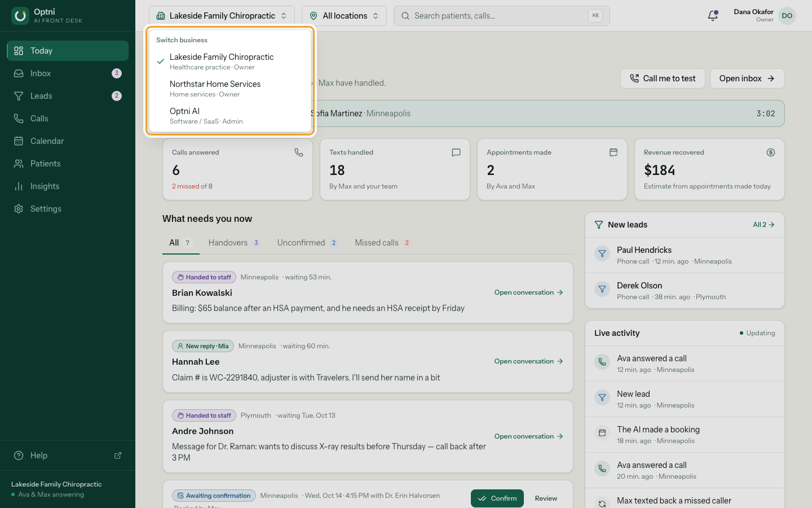Open the All locations dropdown
812x508 pixels.
[344, 16]
